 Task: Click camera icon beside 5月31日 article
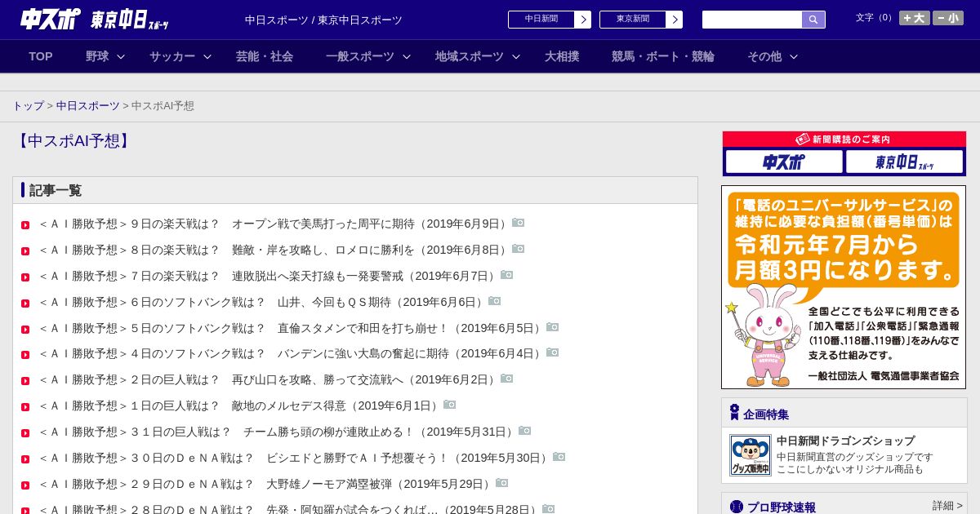(525, 431)
